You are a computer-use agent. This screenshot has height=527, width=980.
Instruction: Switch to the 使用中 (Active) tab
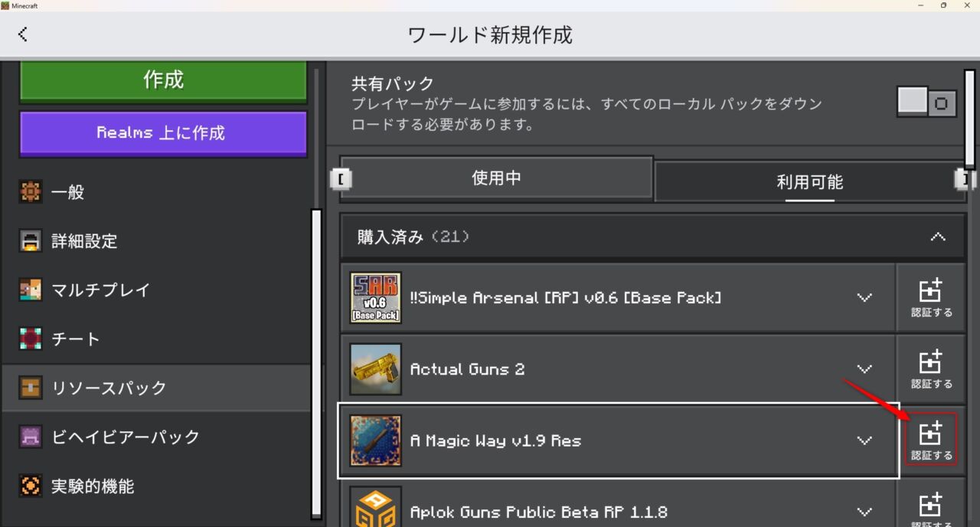[496, 178]
